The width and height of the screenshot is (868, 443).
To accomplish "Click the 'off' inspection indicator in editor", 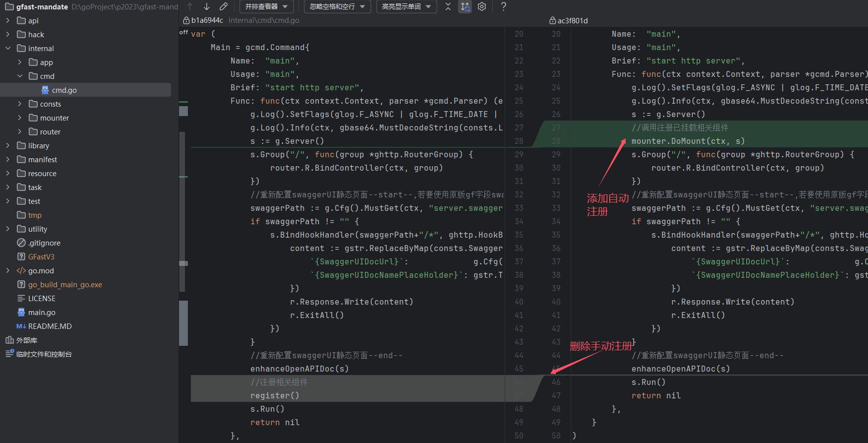I will (183, 32).
